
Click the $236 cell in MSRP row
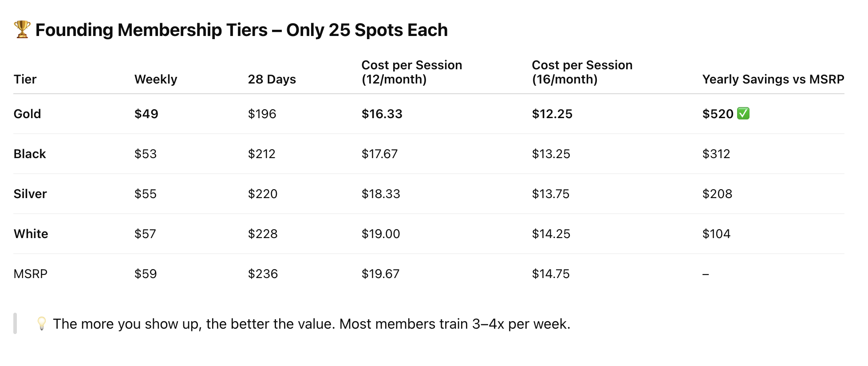coord(263,274)
